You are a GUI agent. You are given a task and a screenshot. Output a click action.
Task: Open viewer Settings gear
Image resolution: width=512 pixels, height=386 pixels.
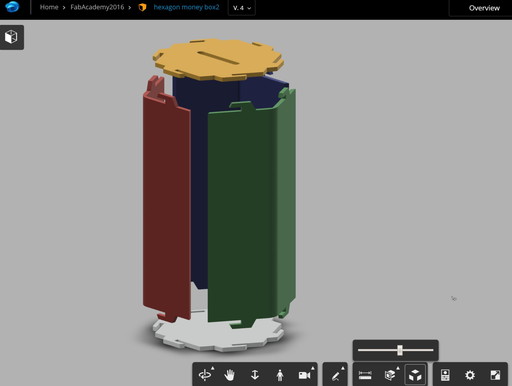pos(470,375)
